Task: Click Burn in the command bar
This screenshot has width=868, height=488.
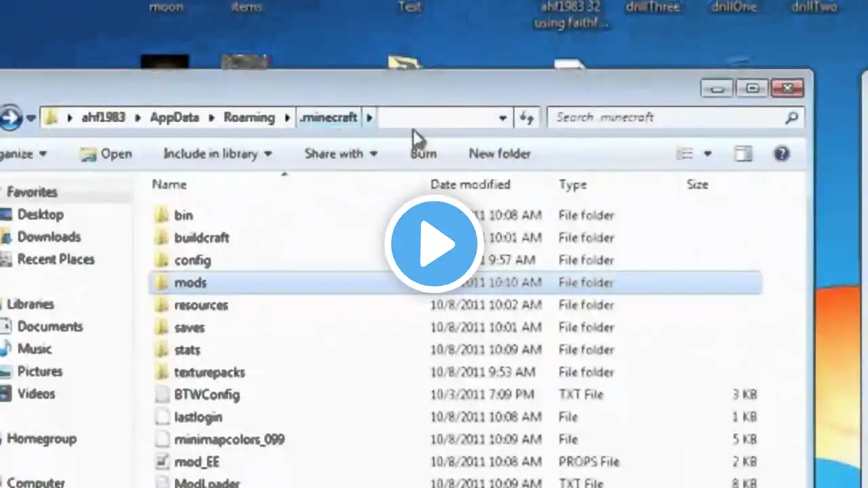Action: click(x=423, y=154)
